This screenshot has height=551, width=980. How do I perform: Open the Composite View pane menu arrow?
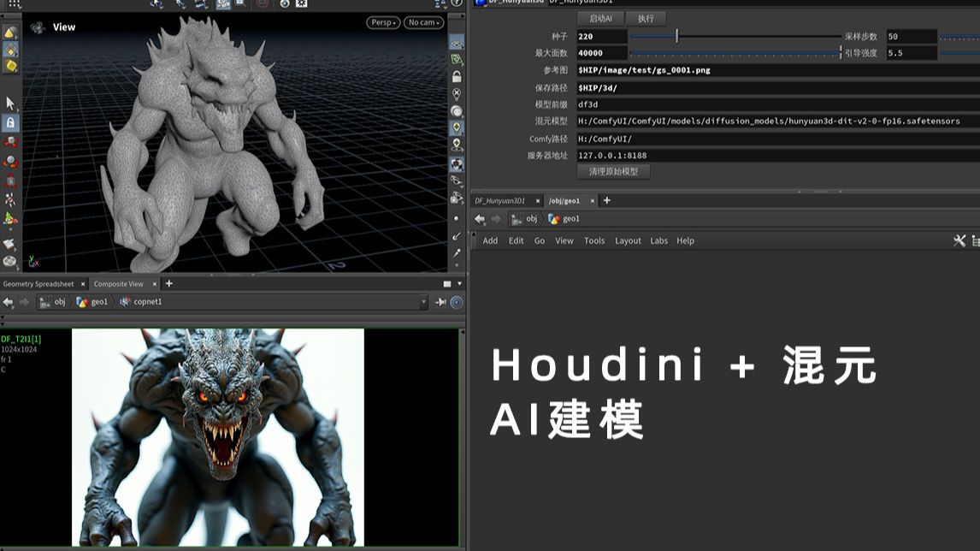[460, 284]
